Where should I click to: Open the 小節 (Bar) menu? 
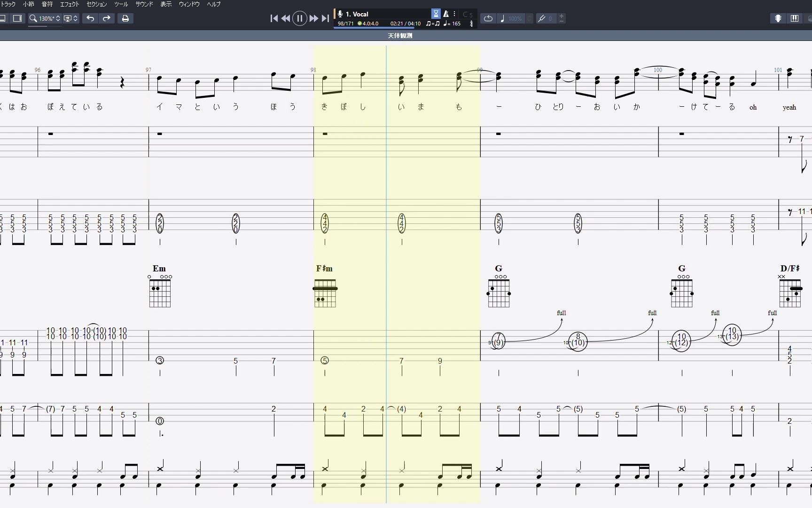click(28, 4)
